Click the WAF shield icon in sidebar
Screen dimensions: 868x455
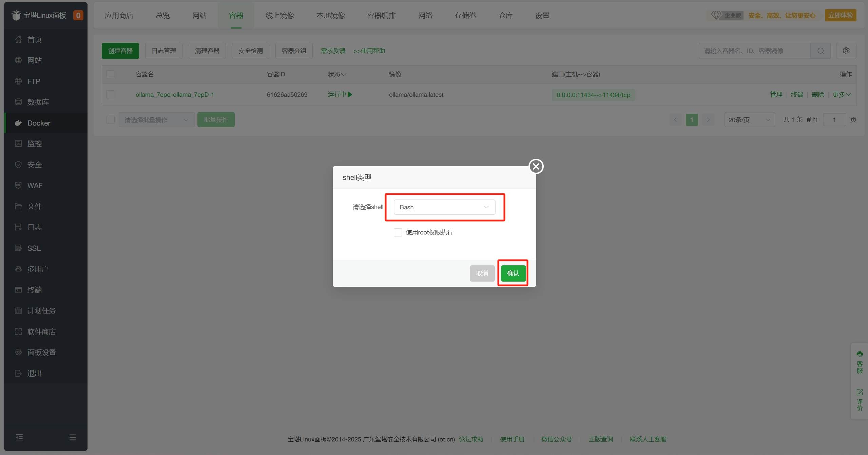point(18,185)
